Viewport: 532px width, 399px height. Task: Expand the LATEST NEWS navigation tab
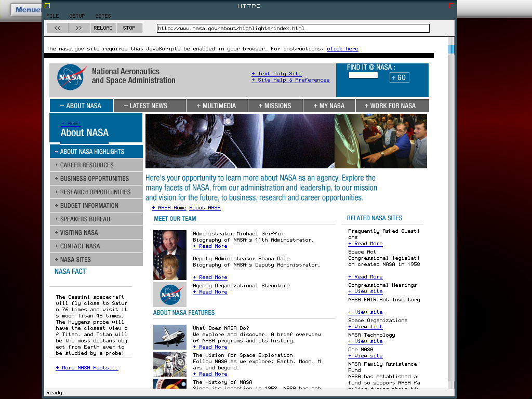click(150, 106)
